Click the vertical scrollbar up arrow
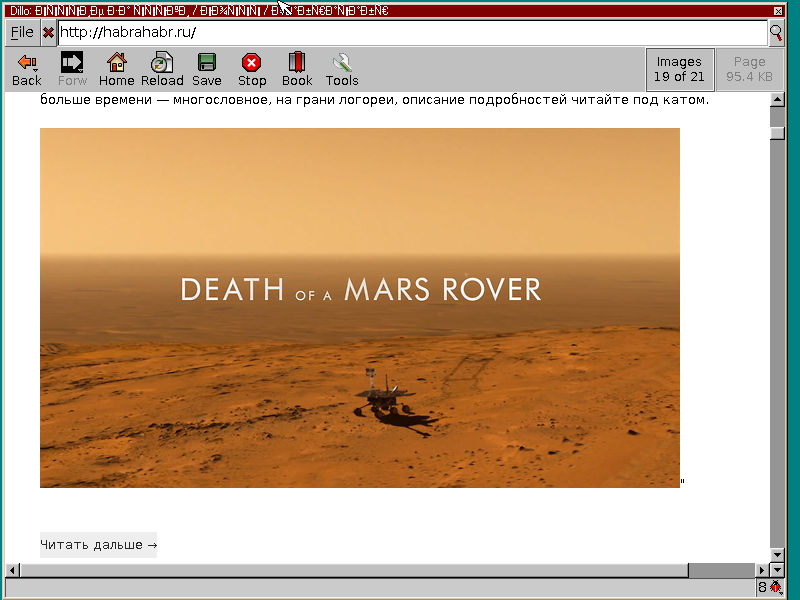The height and width of the screenshot is (600, 800). [x=777, y=99]
